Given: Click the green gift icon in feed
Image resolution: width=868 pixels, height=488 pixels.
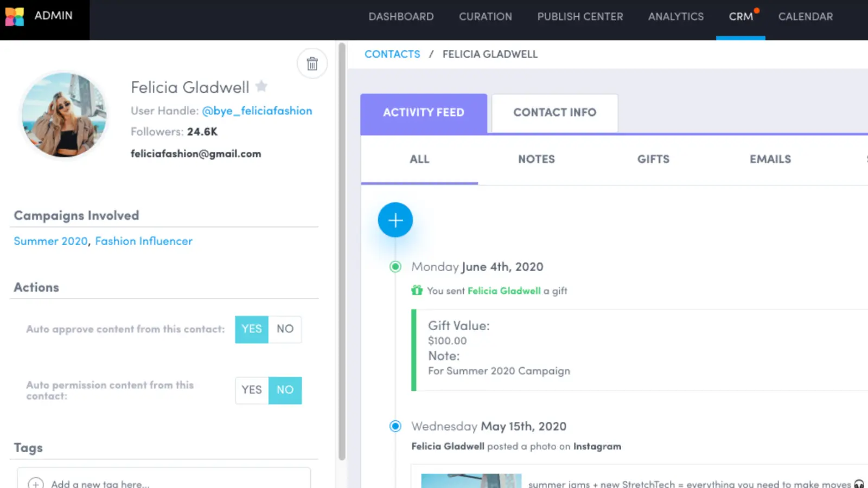Looking at the screenshot, I should [417, 291].
